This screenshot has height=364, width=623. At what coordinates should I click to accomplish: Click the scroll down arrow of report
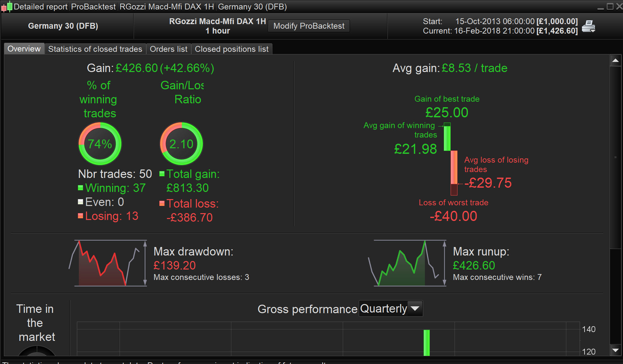click(615, 350)
